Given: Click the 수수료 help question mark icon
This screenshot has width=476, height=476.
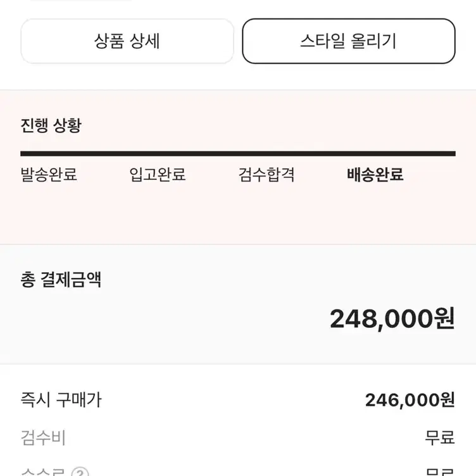Looking at the screenshot, I should [80, 472].
